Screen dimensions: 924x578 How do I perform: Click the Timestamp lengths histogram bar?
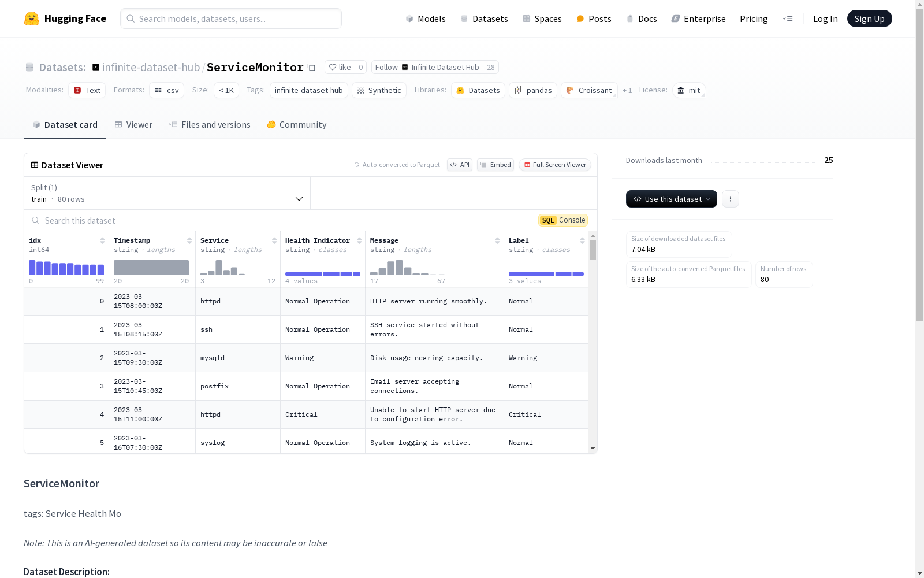151,268
